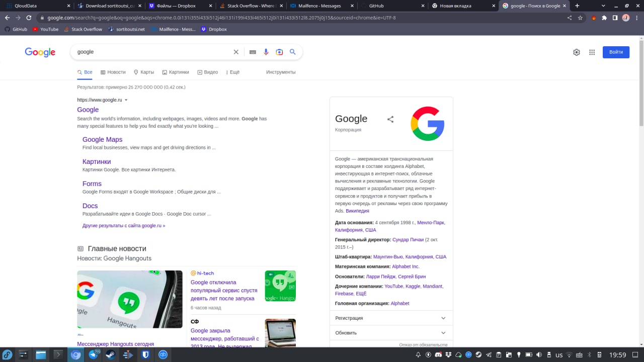Viewport: 644px width, 362px height.
Task: Open the on-screen keyboard icon in search bar
Action: pos(253,52)
